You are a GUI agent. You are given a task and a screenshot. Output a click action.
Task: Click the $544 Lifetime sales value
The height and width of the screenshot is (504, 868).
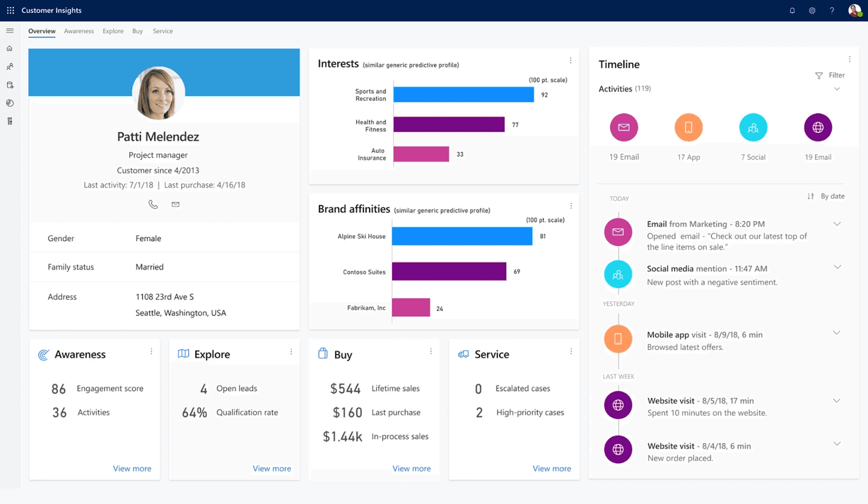pos(345,388)
